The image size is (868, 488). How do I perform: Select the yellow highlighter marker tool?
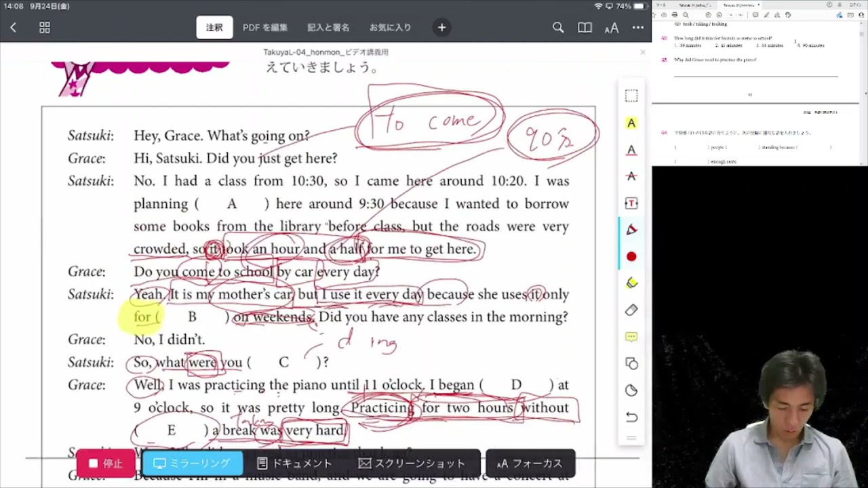[631, 283]
